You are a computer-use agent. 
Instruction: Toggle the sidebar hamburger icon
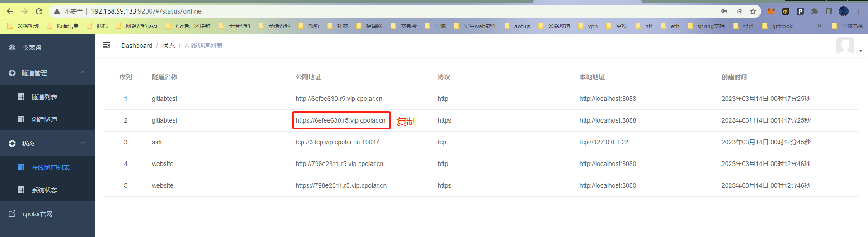(106, 45)
